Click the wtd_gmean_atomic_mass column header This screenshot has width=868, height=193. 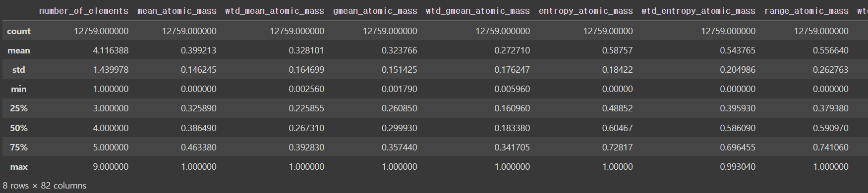click(478, 11)
